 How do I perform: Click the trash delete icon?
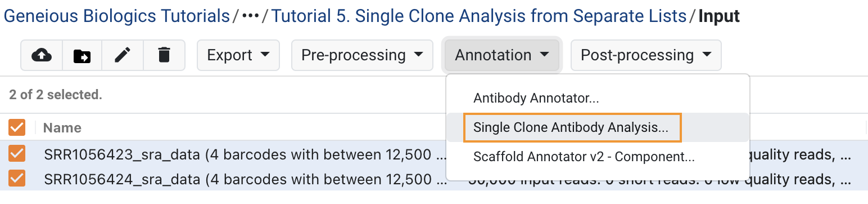click(x=164, y=55)
